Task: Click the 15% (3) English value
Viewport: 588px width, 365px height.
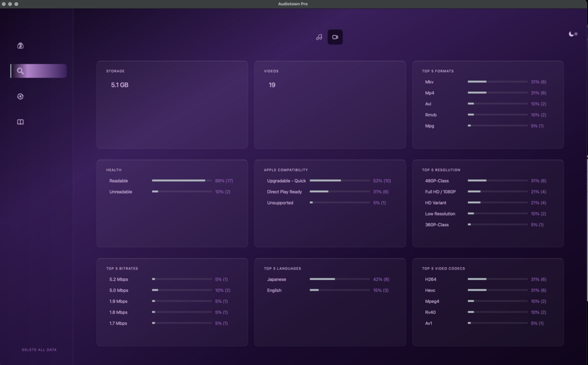Action: coord(381,290)
